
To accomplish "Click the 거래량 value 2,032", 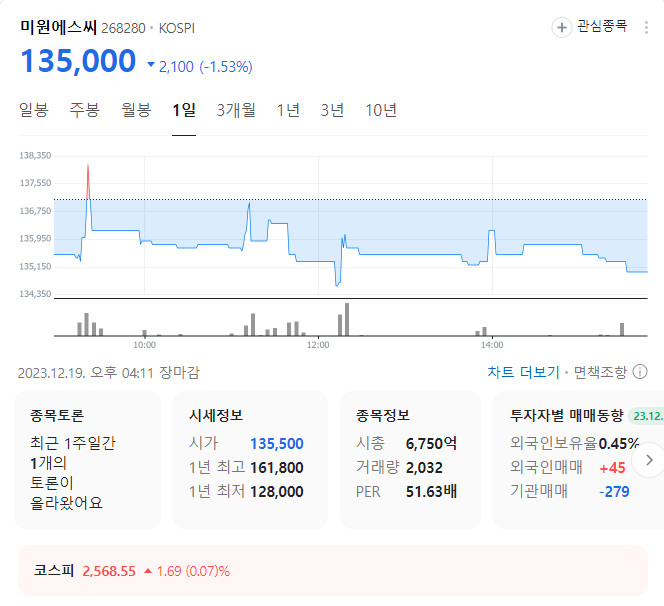I will [x=424, y=468].
